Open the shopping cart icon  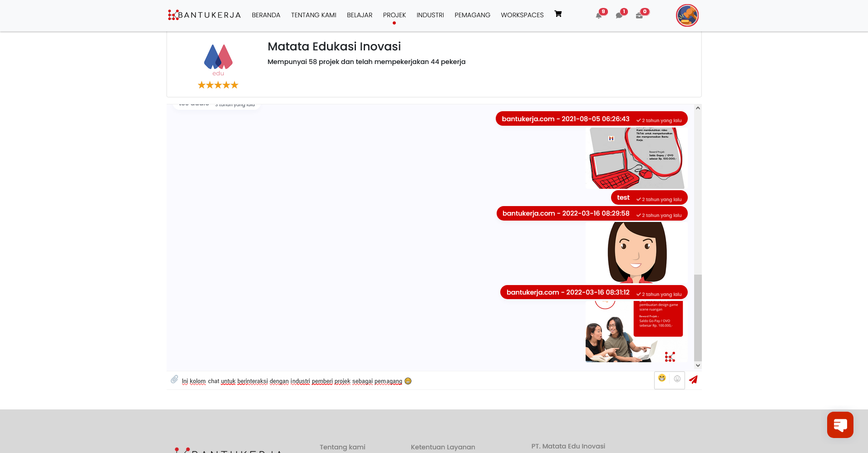pos(558,14)
